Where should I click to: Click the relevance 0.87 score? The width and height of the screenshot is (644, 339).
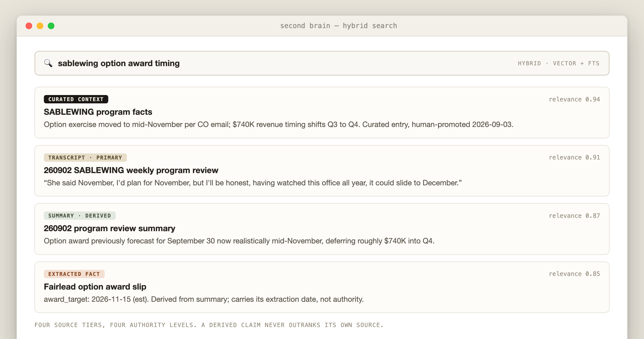point(574,216)
